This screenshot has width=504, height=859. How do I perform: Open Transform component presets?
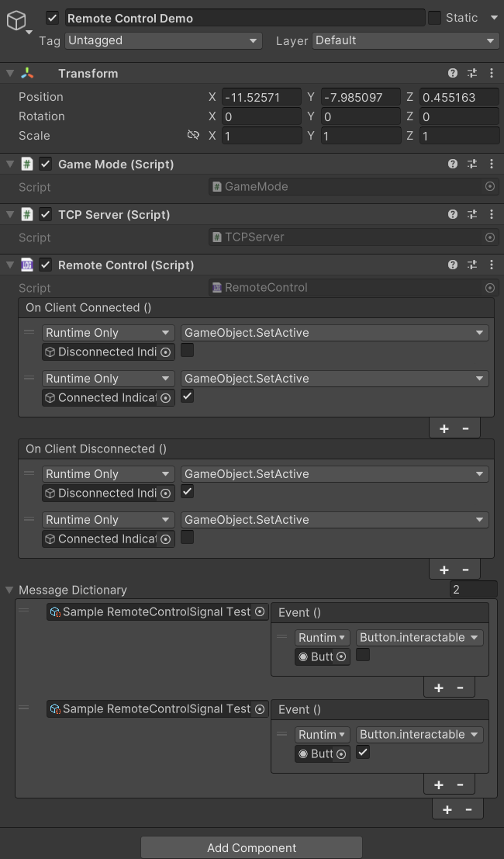point(471,73)
